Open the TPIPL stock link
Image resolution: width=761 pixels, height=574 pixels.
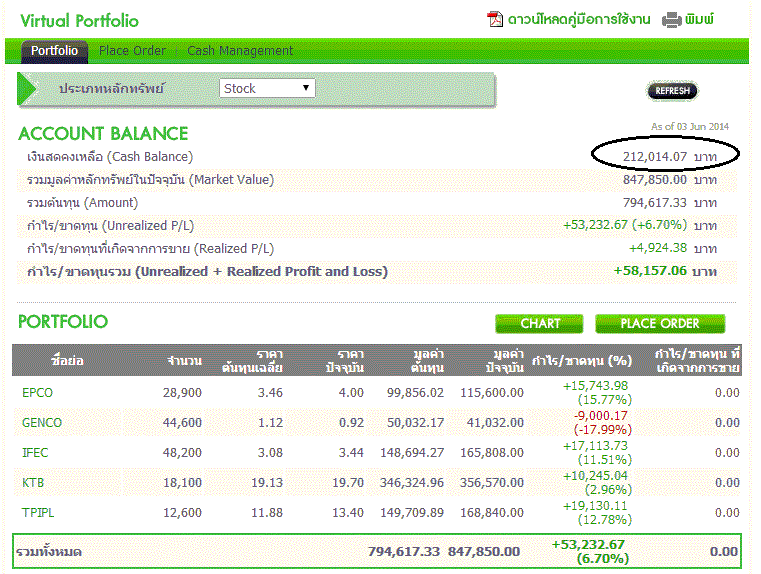(38, 513)
